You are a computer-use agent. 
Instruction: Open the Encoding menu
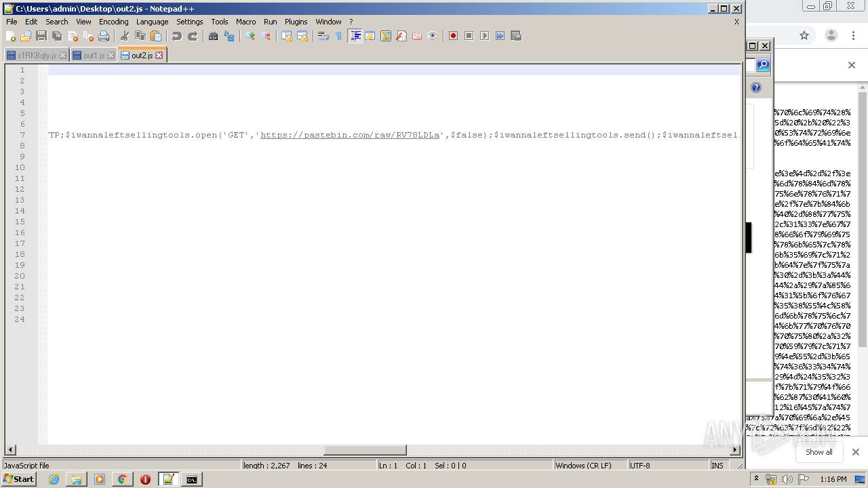[113, 22]
